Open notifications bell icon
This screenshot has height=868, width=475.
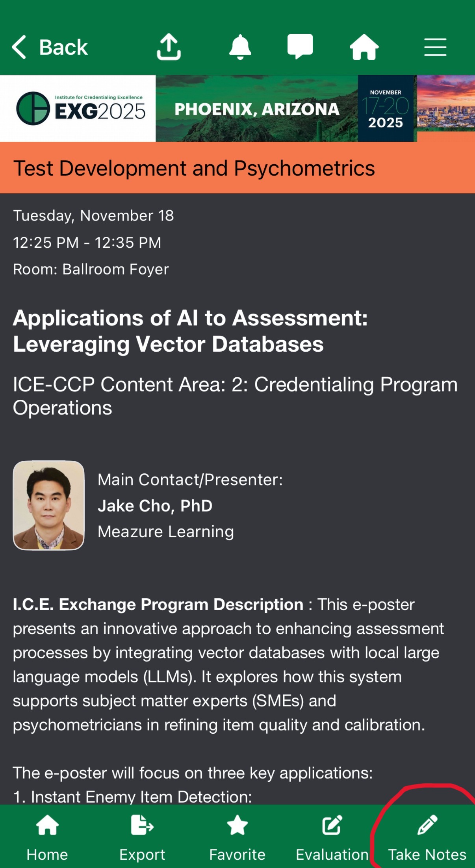(x=240, y=47)
